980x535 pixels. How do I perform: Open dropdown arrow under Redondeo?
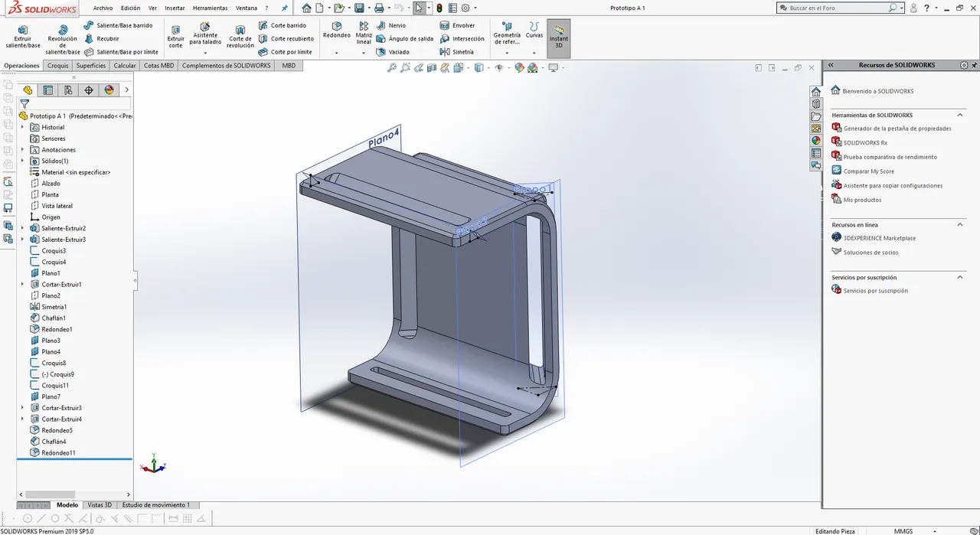point(337,53)
